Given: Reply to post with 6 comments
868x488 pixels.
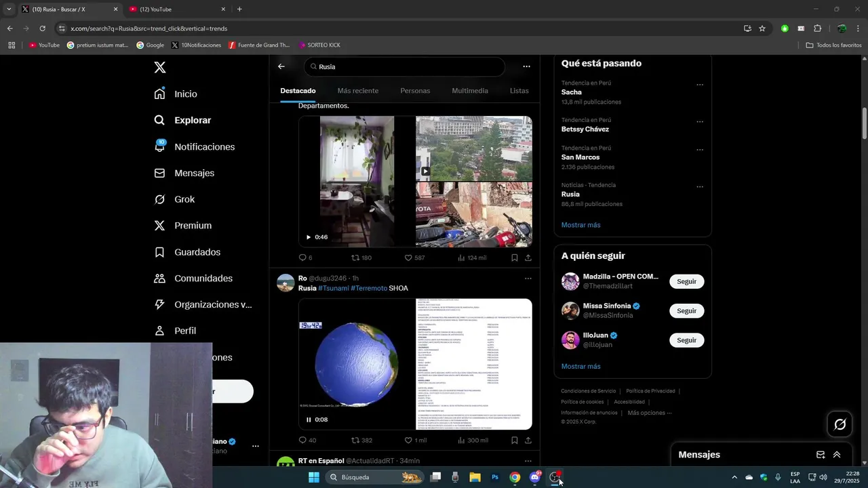Looking at the screenshot, I should [x=306, y=258].
